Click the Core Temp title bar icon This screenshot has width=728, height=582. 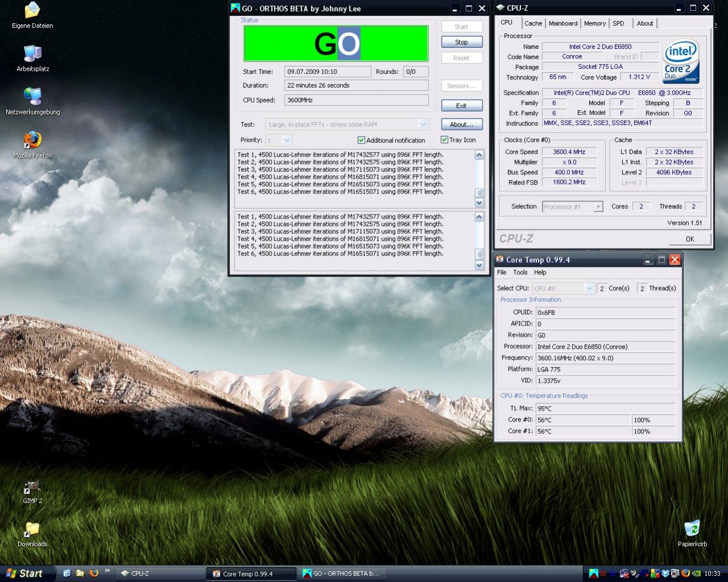tap(500, 259)
